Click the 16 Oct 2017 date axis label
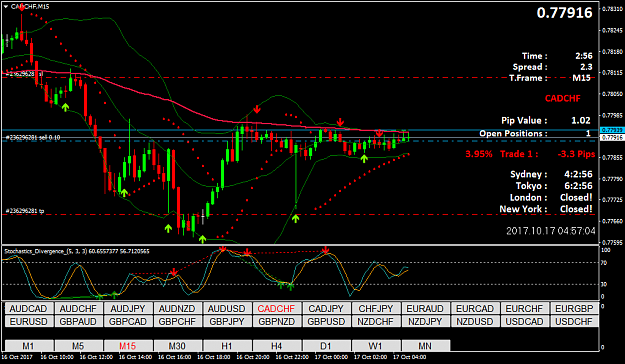The height and width of the screenshot is (364, 625). click(x=17, y=357)
